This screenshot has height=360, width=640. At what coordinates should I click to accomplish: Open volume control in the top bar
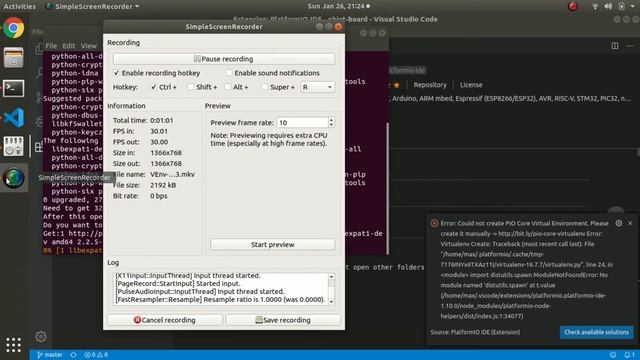coord(608,6)
